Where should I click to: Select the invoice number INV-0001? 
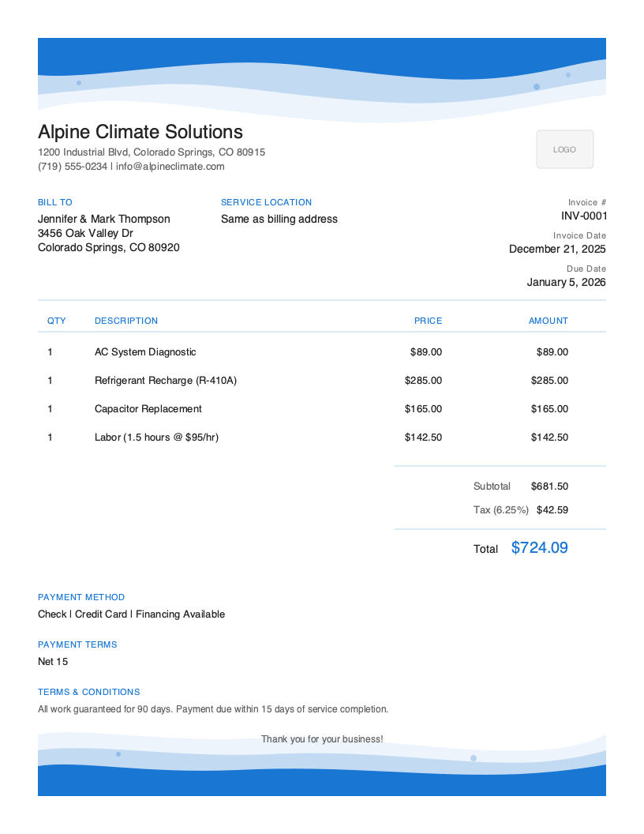pos(583,215)
